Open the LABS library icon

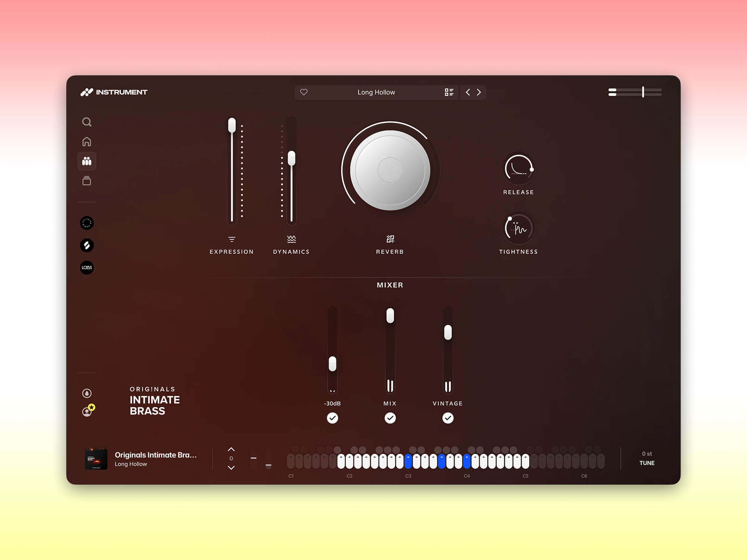pos(87,268)
